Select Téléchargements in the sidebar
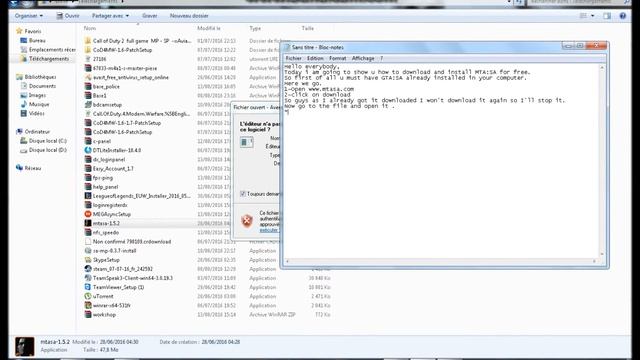This screenshot has height=360, width=640. (x=49, y=59)
